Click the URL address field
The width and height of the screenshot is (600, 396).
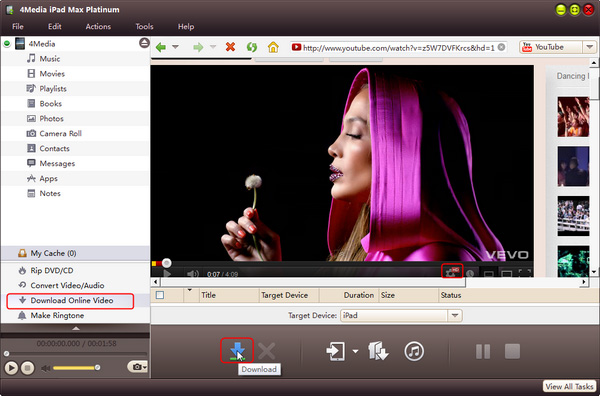[398, 47]
